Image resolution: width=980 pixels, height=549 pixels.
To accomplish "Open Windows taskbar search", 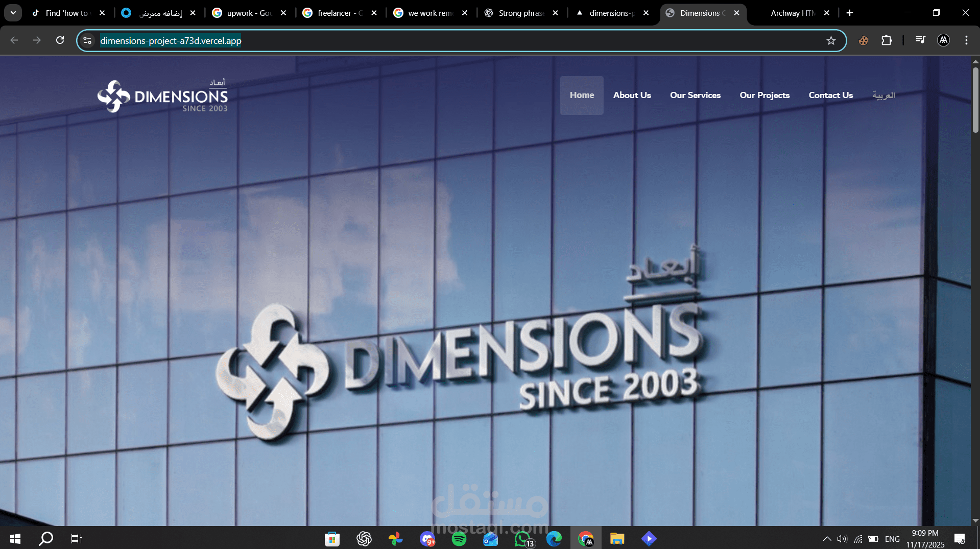I will (x=46, y=538).
